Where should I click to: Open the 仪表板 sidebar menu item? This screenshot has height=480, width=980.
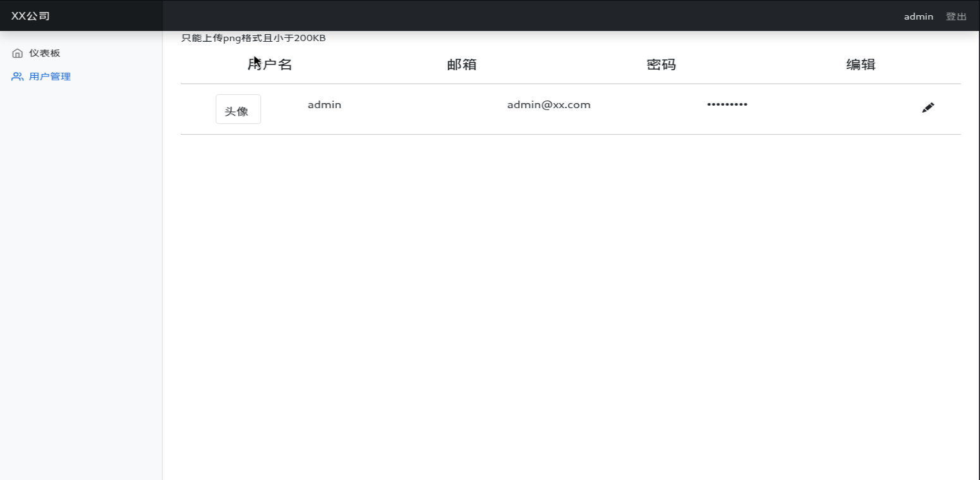tap(44, 53)
